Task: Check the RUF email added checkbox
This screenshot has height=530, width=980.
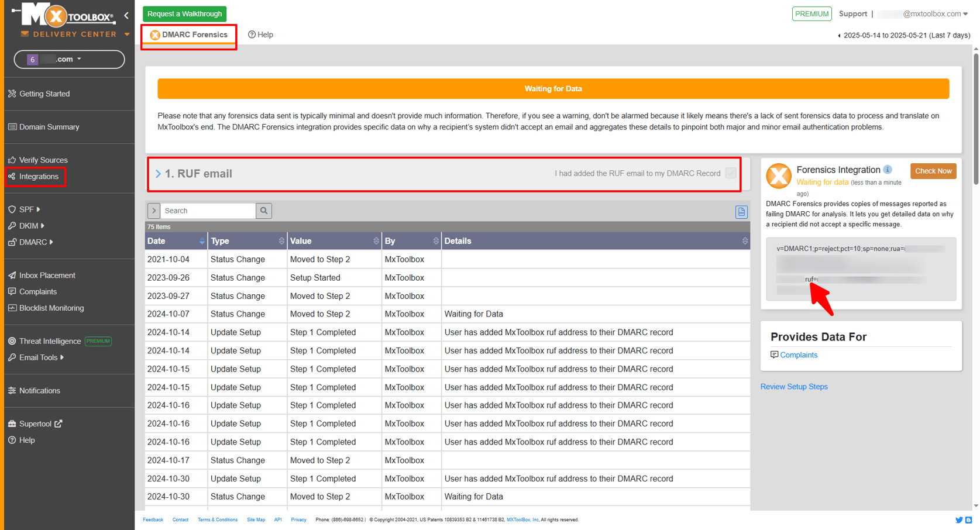Action: 731,173
